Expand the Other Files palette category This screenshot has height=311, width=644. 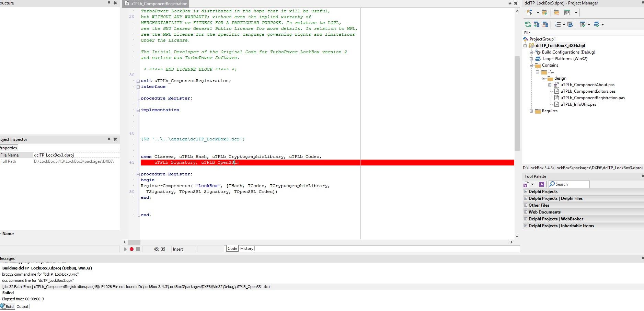coord(526,205)
